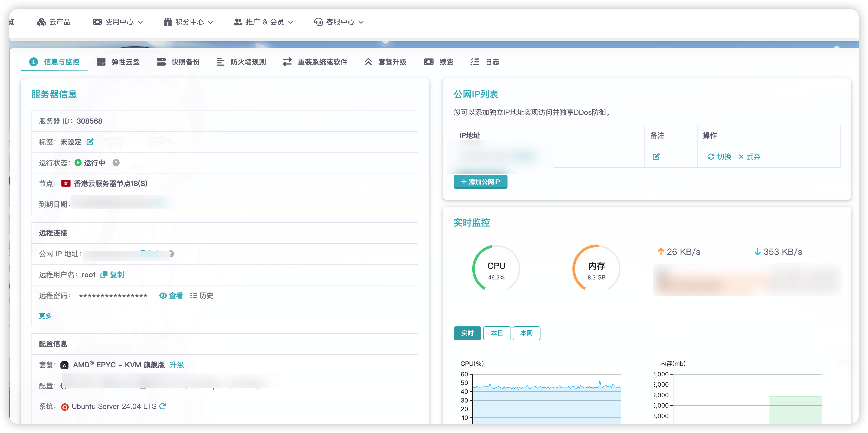This screenshot has width=868, height=433.
Task: Discard the public IP address
Action: coord(749,157)
